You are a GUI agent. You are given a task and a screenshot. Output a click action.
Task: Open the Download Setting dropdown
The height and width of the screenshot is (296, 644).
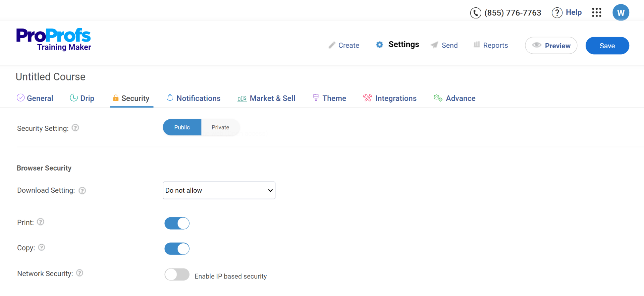(219, 190)
